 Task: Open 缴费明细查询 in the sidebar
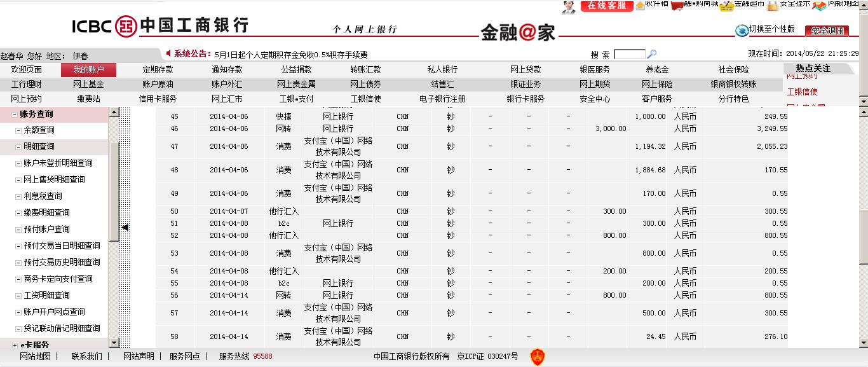(x=46, y=212)
